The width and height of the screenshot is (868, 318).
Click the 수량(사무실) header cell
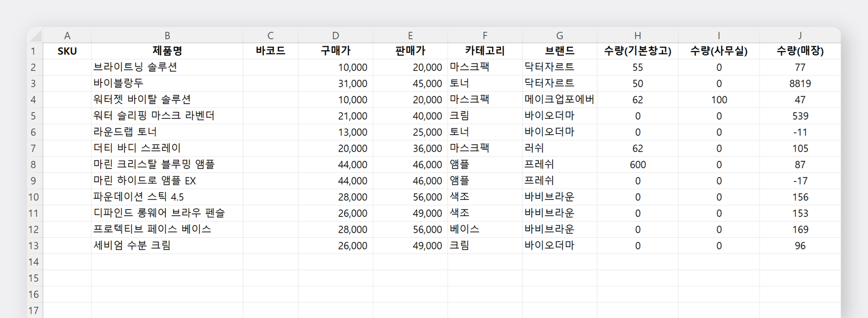tap(719, 51)
